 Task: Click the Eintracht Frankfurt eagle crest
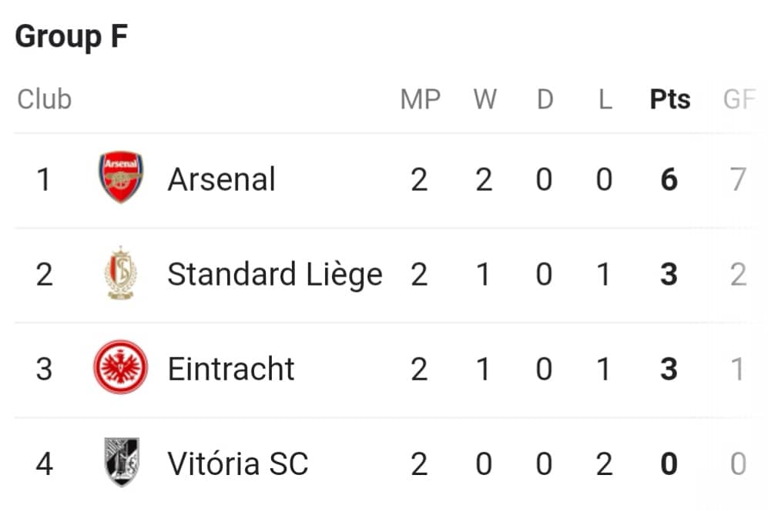[x=121, y=367]
